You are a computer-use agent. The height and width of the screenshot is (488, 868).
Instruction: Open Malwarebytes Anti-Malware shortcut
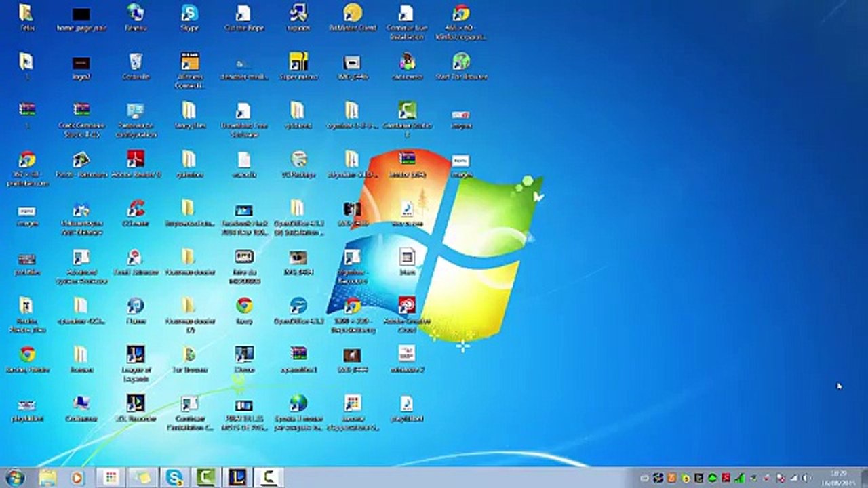pos(81,218)
